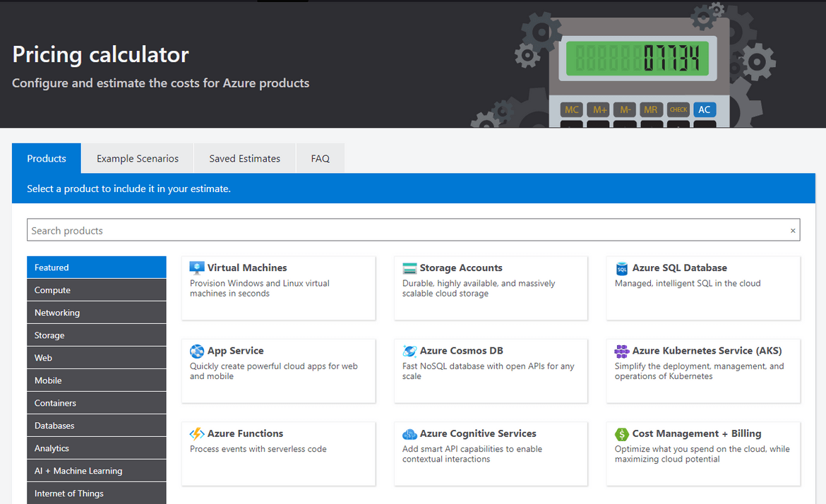The width and height of the screenshot is (826, 504).
Task: Open the Example Scenarios tab
Action: (x=138, y=159)
